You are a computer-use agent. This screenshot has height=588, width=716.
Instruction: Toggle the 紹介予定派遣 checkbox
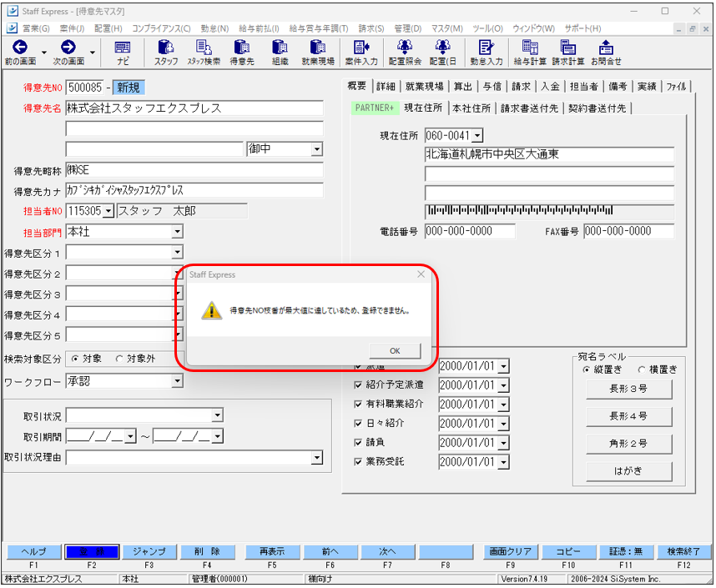[x=359, y=384]
